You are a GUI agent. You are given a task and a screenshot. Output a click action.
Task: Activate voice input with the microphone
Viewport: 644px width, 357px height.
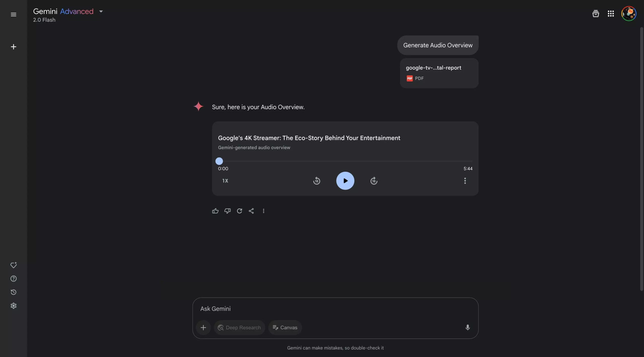click(x=467, y=327)
